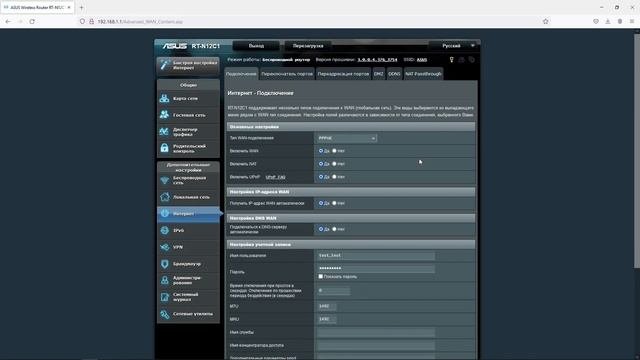Open Traffic Manager (Диспетчер трафика) in sidebar
640x360 pixels.
(x=188, y=132)
